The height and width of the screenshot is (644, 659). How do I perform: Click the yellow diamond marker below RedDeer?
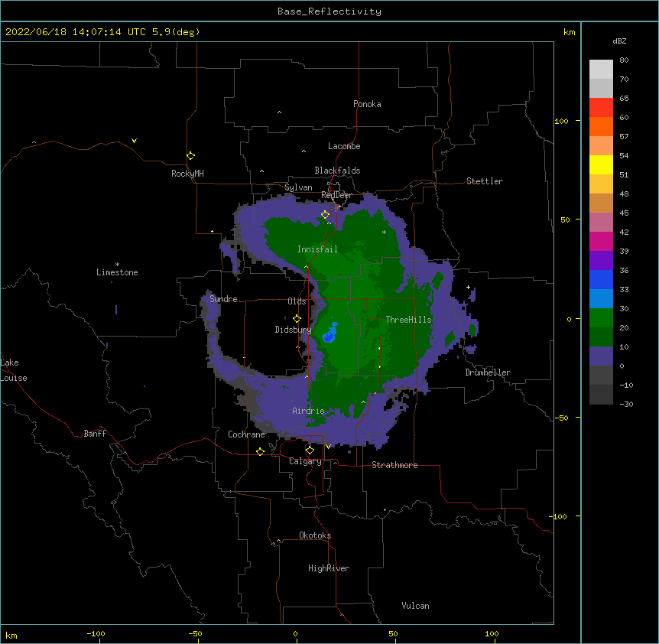pyautogui.click(x=325, y=215)
